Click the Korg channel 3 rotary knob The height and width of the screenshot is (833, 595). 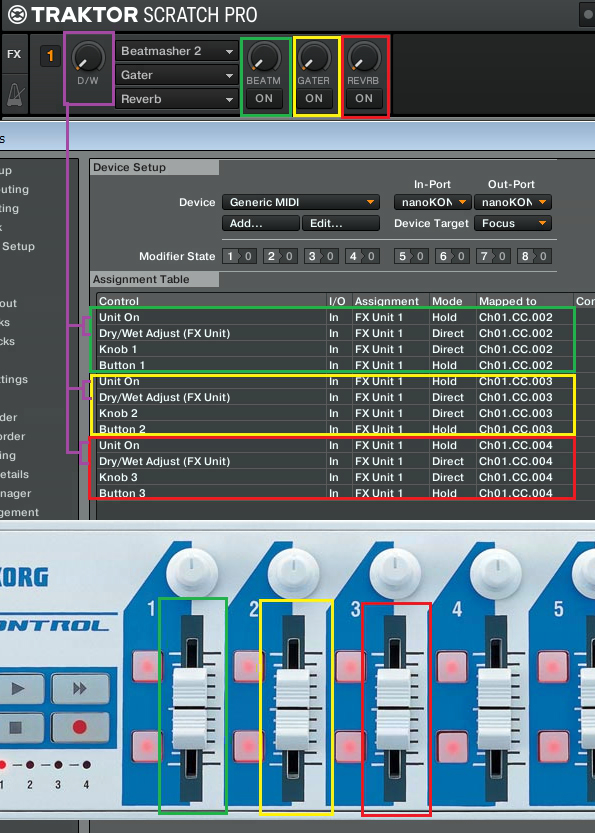395,573
